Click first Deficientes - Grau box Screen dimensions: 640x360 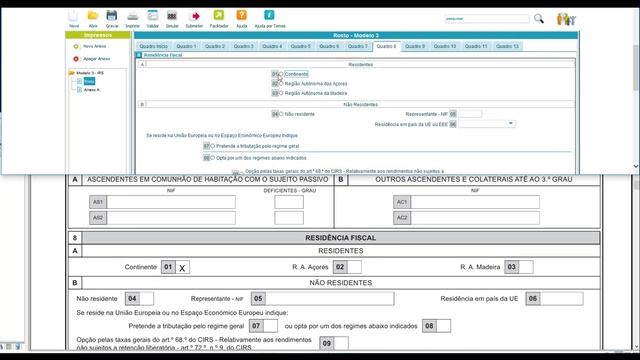[289, 202]
